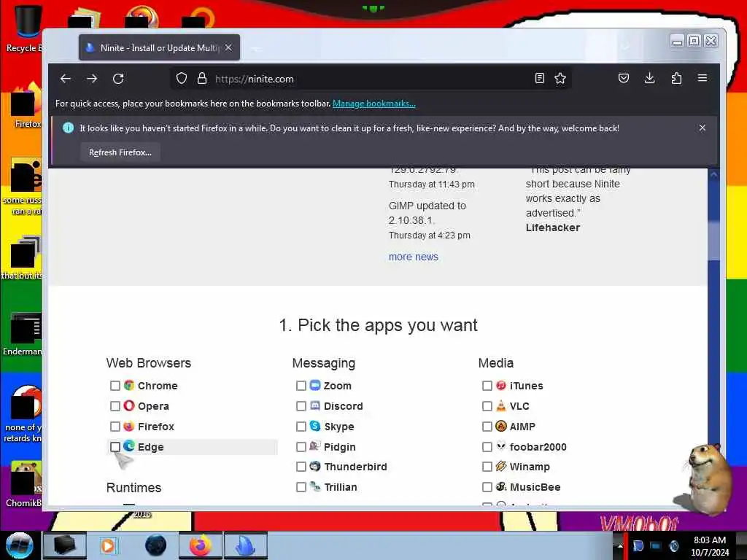Check the Skype checkbox
Screen dimensions: 747x560
point(301,427)
